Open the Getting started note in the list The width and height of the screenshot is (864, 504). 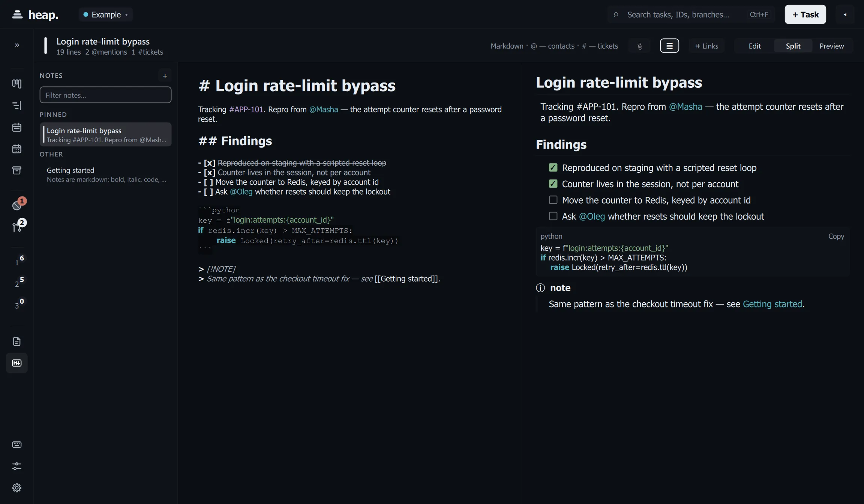105,174
